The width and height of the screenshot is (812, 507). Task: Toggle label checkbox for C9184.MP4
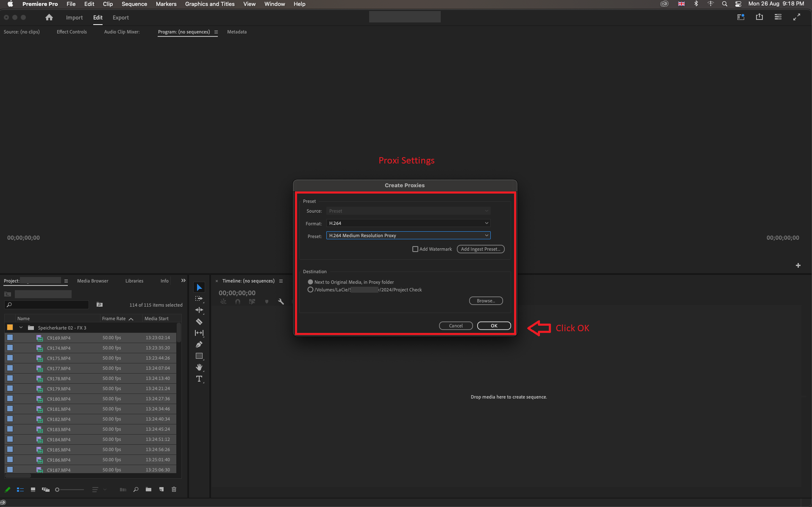10,439
